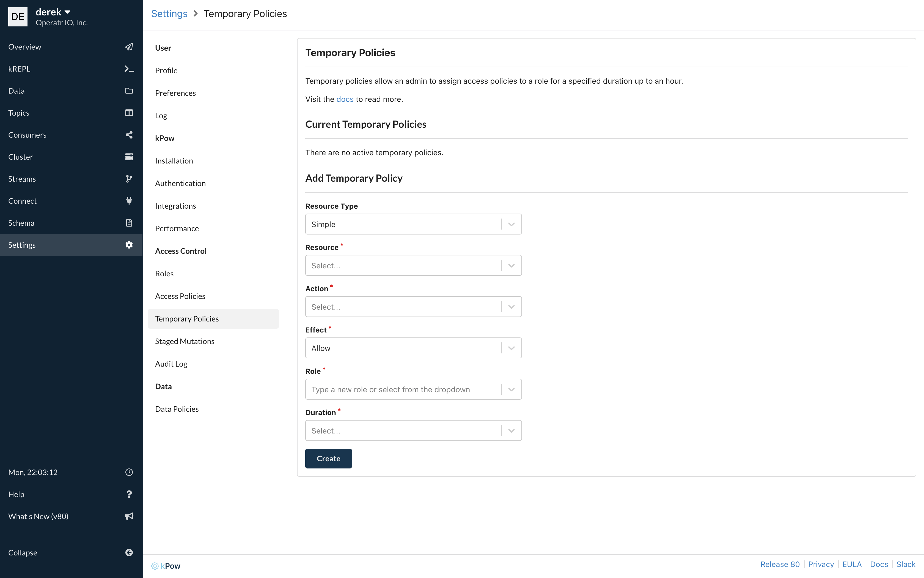Viewport: 924px width, 578px height.
Task: Select Settings in the sidebar
Action: [x=71, y=245]
